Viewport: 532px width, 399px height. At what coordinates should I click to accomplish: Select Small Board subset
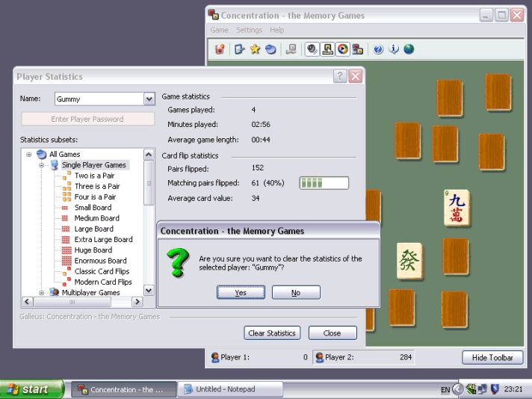[93, 208]
